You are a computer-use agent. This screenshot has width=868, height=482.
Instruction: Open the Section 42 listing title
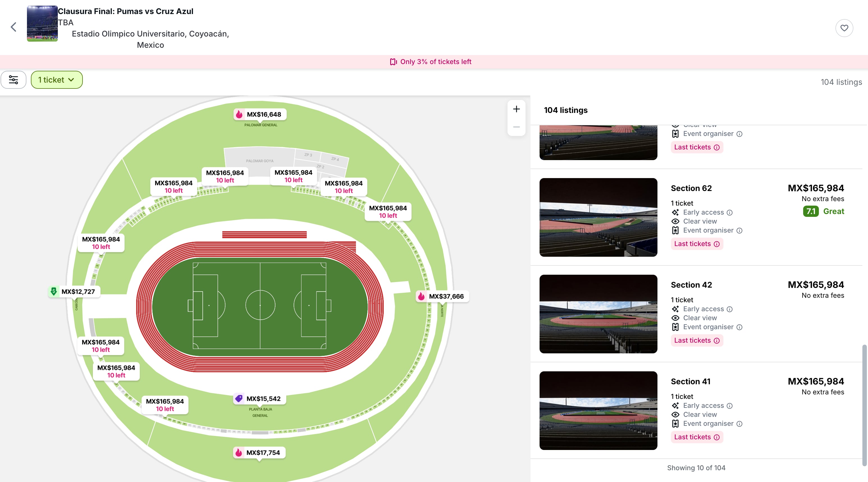pos(691,285)
